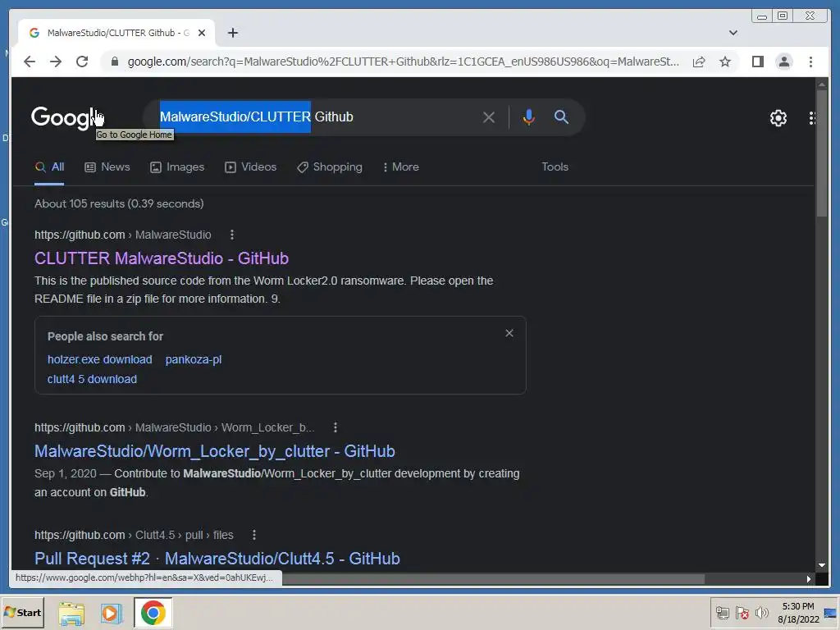The width and height of the screenshot is (840, 630).
Task: Open Pull Request #2 MalwareStudio/Clutt4.5 link
Action: (x=217, y=558)
